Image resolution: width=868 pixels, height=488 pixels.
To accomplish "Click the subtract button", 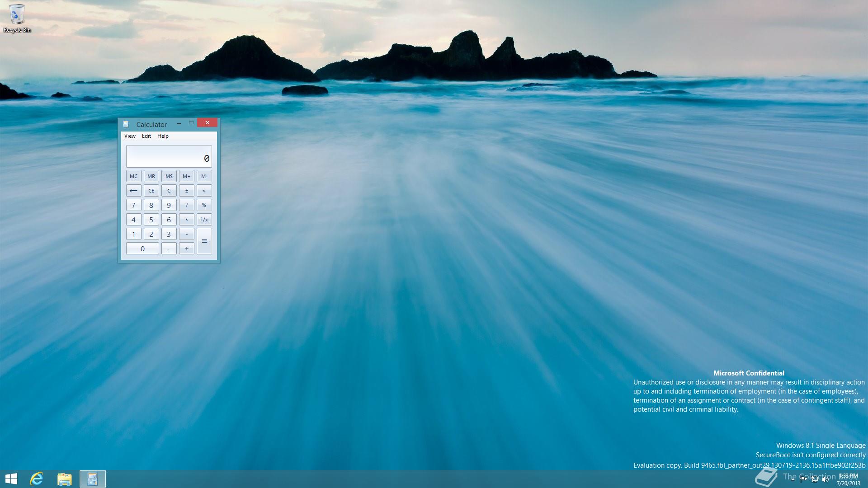I will (x=186, y=234).
